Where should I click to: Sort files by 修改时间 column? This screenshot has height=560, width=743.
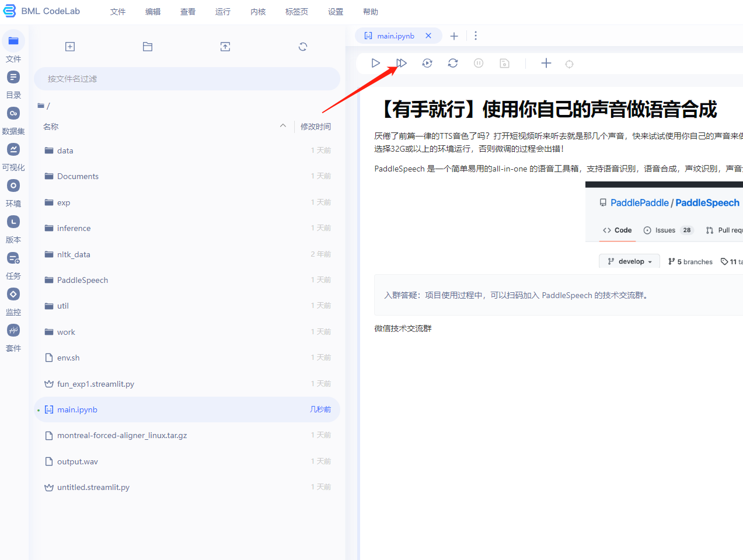click(x=316, y=127)
